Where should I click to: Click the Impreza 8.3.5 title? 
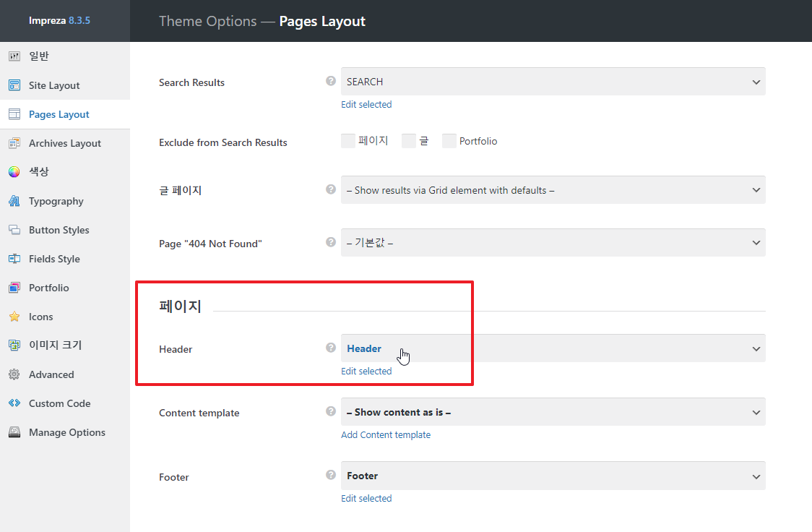(x=59, y=21)
